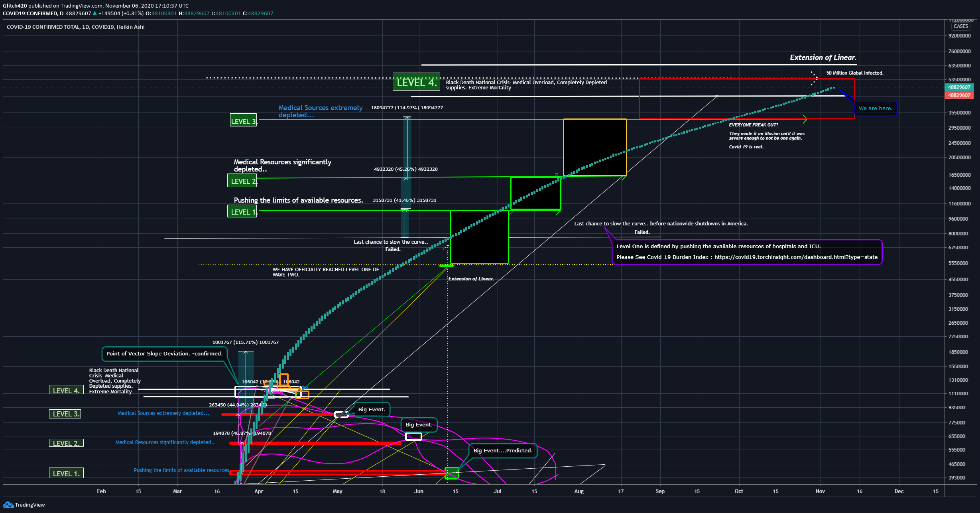Click the COVID19:CONFIRMED, D symbol title
Viewport: 980px width, 513px height.
click(x=33, y=13)
